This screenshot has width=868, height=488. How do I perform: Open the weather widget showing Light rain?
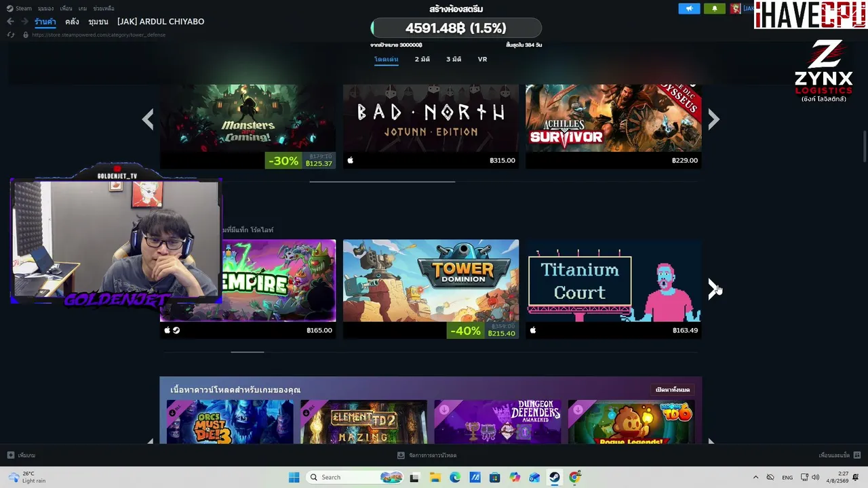pos(27,477)
